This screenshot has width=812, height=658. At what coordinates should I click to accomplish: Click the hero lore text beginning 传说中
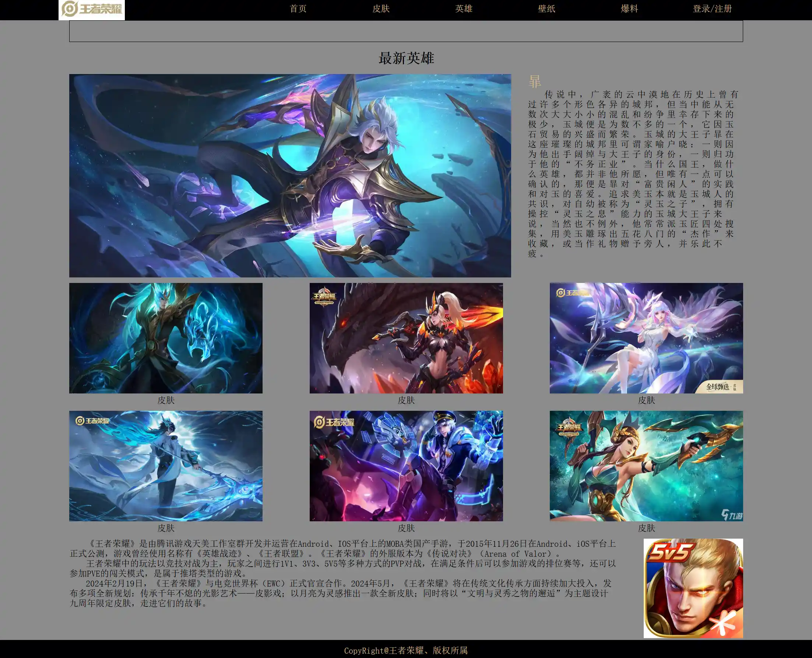point(633,174)
